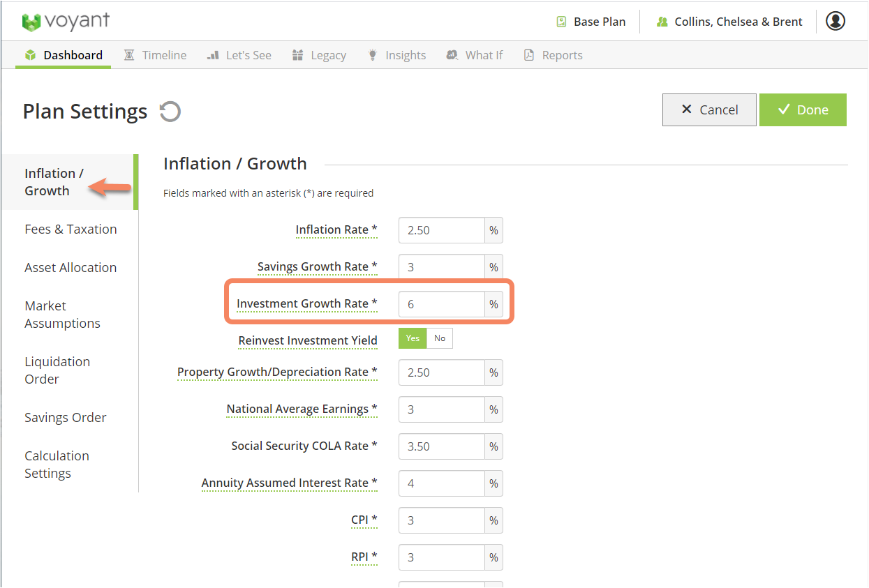Click the Collins clients people icon
Viewport: 869px width, 588px height.
pos(662,22)
